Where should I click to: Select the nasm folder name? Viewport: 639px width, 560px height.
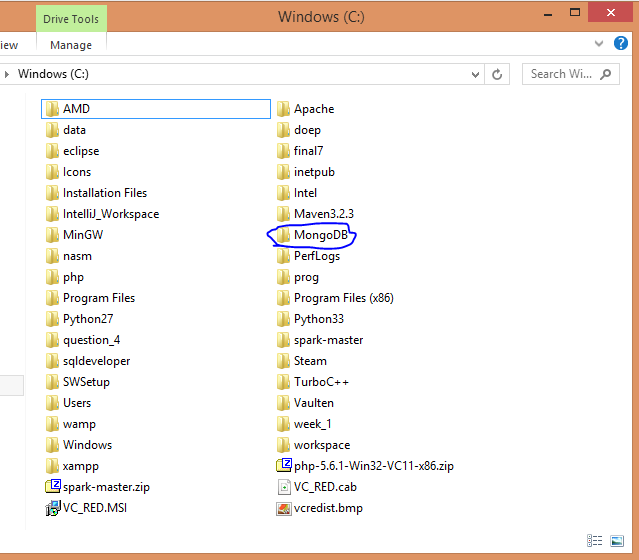click(77, 256)
